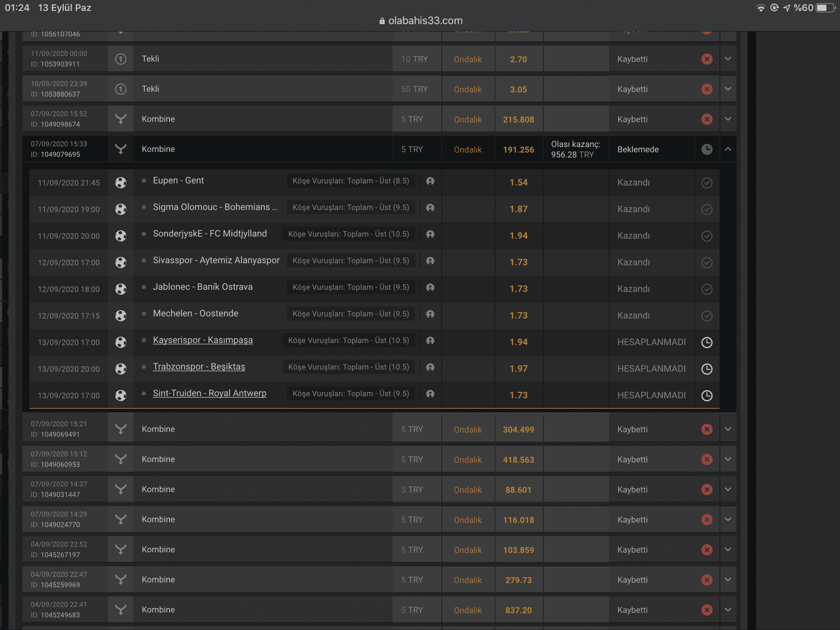This screenshot has width=840, height=630.
Task: Click the pending clock icon in Beklemede row
Action: pyautogui.click(x=707, y=149)
